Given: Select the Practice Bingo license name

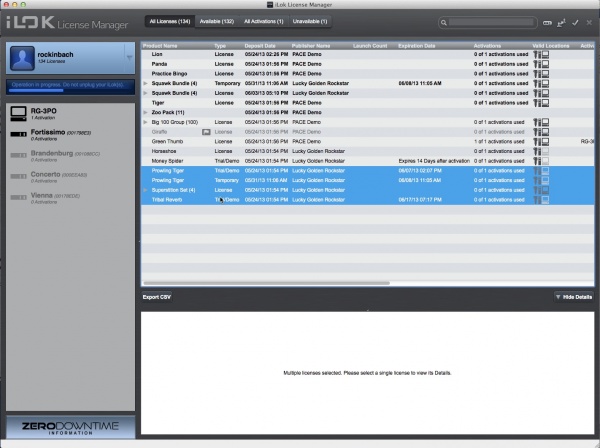Looking at the screenshot, I should pyautogui.click(x=170, y=74).
